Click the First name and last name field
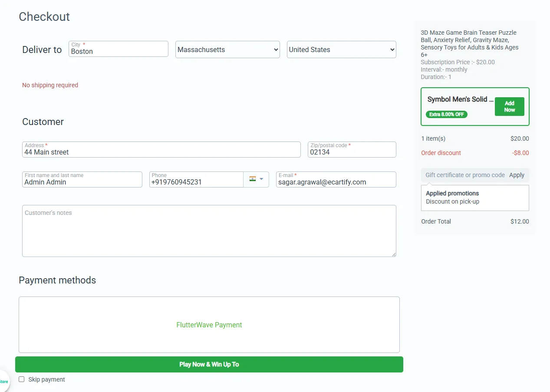This screenshot has width=550, height=392. click(x=82, y=179)
